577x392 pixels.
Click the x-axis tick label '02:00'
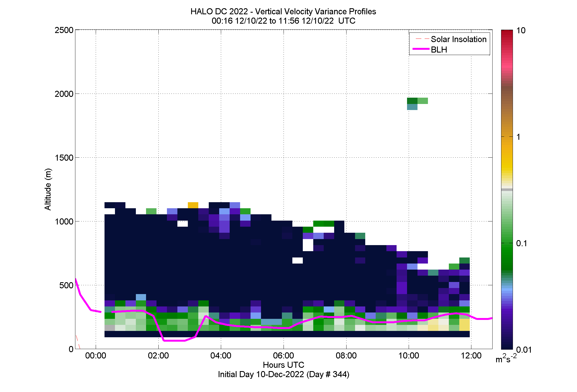click(x=158, y=356)
